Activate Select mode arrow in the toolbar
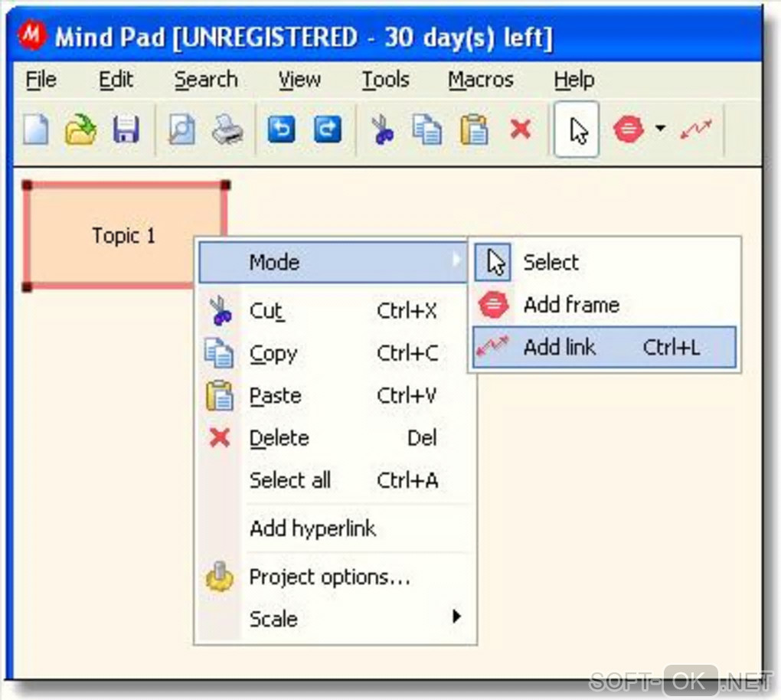 point(577,129)
